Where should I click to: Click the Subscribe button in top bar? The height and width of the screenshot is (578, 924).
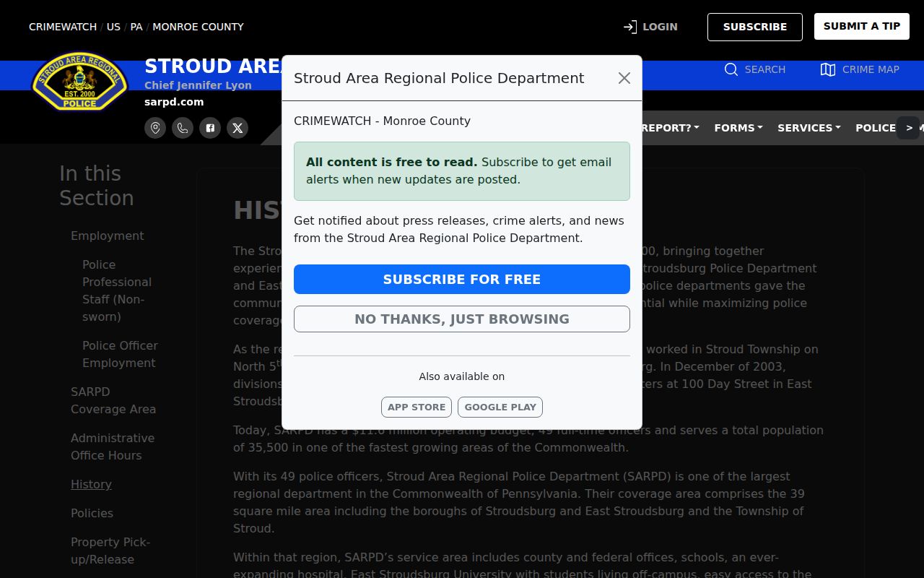[755, 27]
